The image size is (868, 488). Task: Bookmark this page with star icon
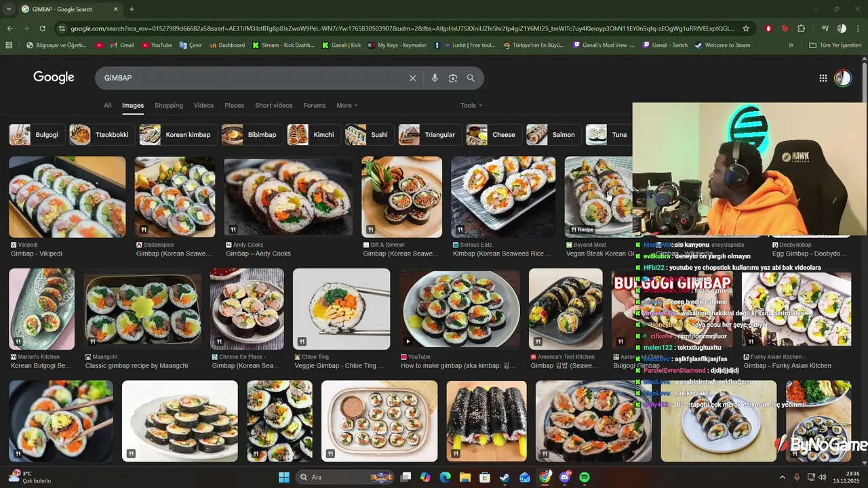(x=746, y=28)
